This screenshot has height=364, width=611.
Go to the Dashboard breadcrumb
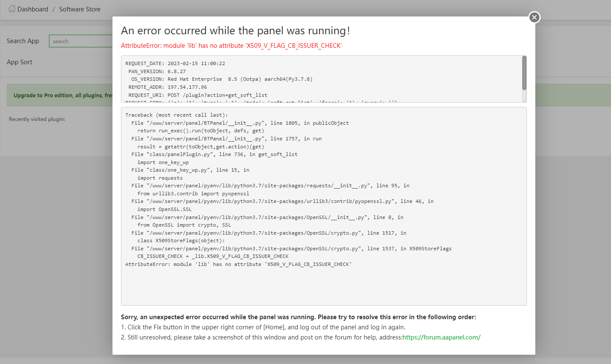pyautogui.click(x=33, y=9)
